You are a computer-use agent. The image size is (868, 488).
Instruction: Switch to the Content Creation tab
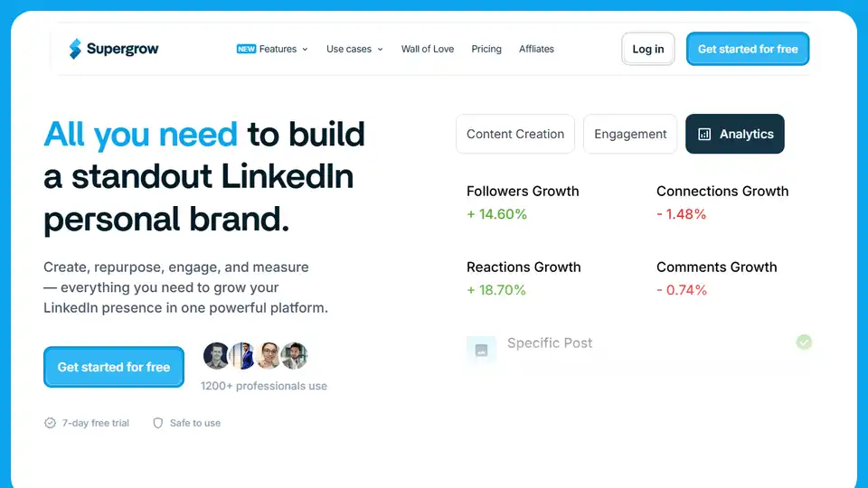(x=515, y=135)
